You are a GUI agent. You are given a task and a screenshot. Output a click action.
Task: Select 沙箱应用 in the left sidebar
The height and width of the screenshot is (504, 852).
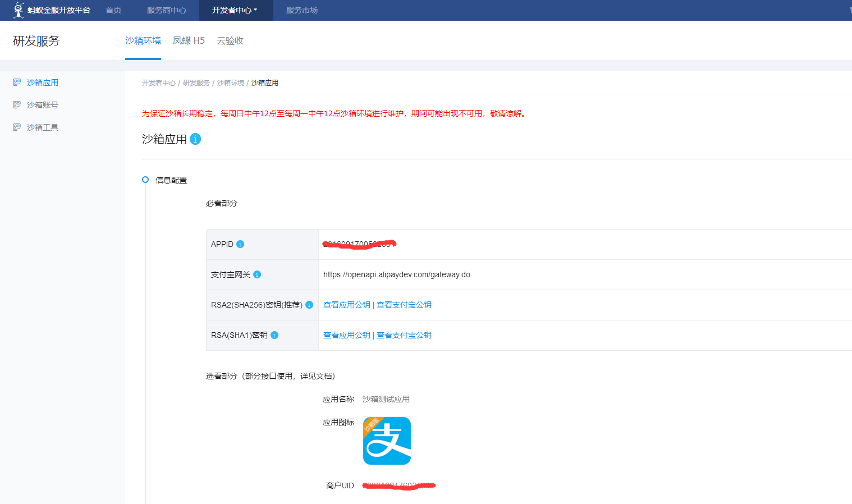43,83
